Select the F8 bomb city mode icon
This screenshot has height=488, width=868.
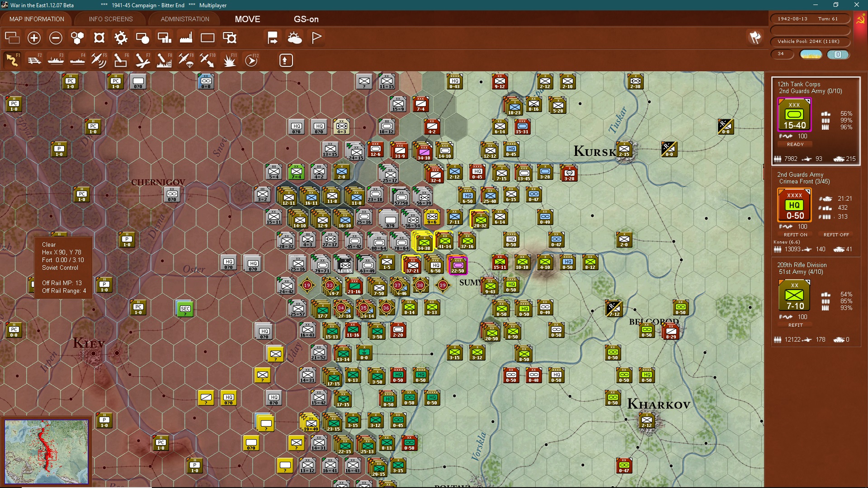[164, 60]
